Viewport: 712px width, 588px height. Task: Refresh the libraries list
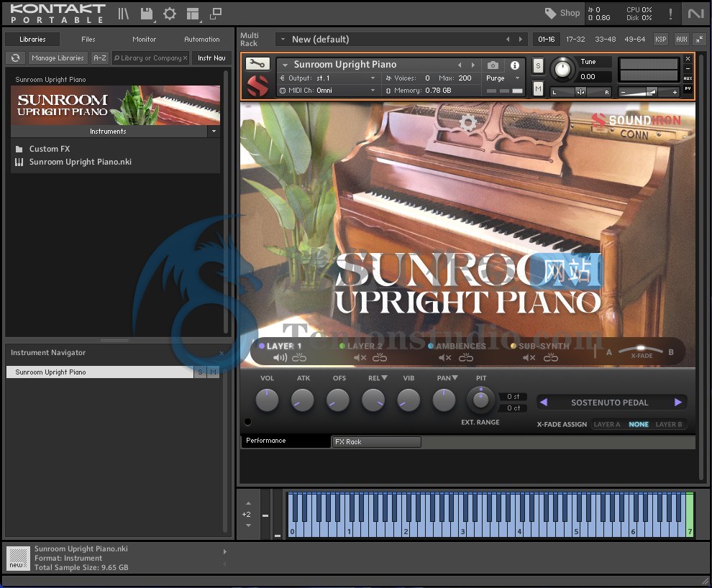coord(15,58)
